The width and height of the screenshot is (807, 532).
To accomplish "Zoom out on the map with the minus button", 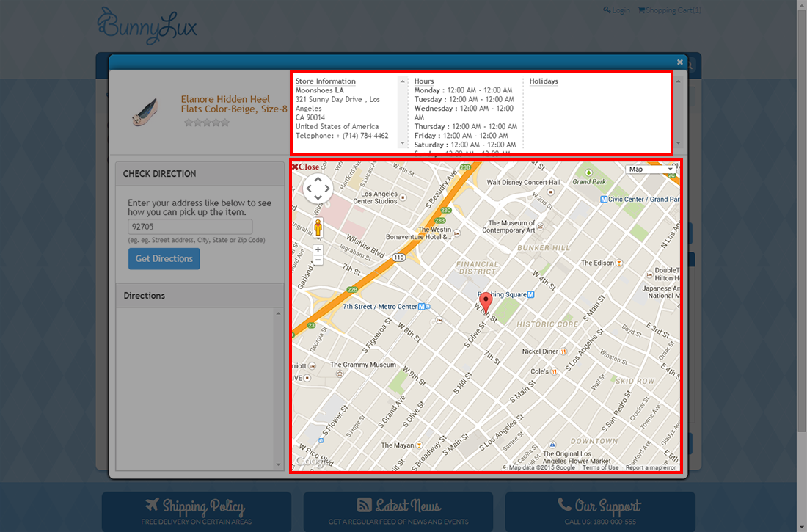I will click(318, 260).
